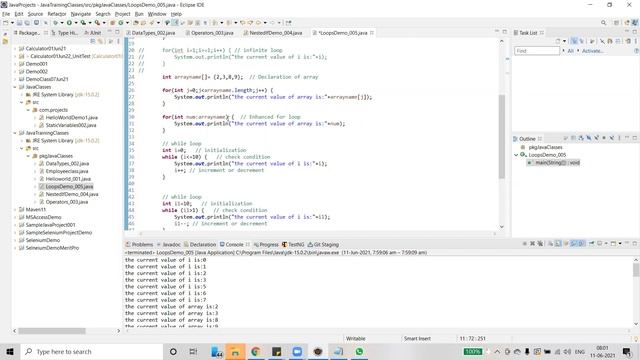Open the New dropdown arrow in toolbar
Viewport: 640px width, 360px height.
tap(12, 22)
